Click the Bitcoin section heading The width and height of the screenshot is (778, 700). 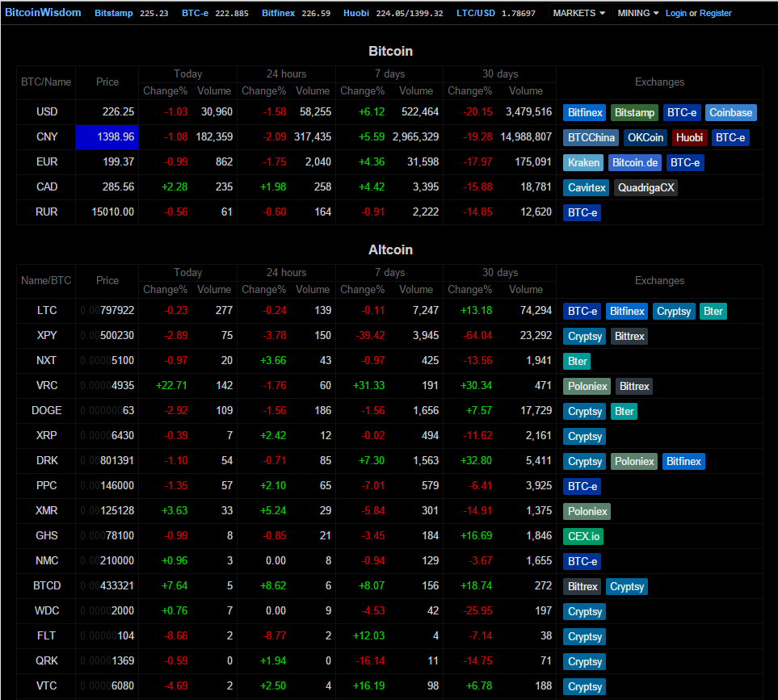pyautogui.click(x=390, y=51)
